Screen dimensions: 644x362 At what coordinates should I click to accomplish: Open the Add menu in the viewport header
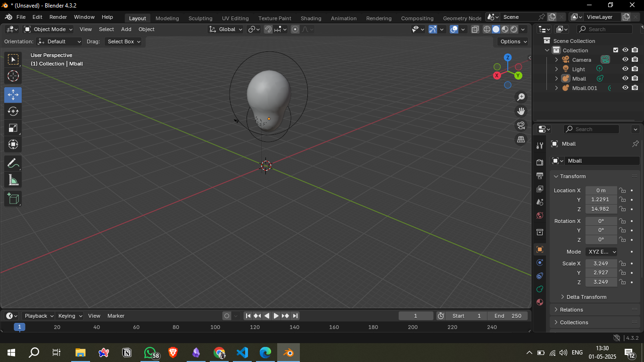(126, 29)
